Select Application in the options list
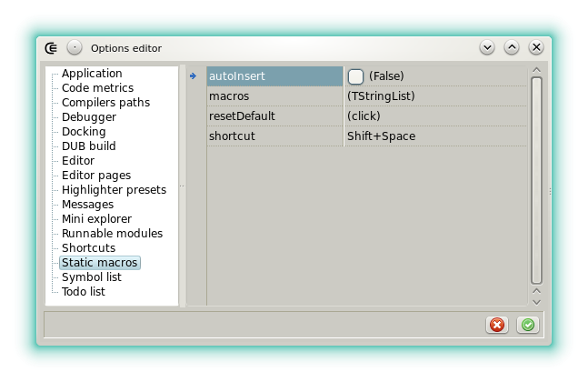The image size is (588, 382). point(92,74)
